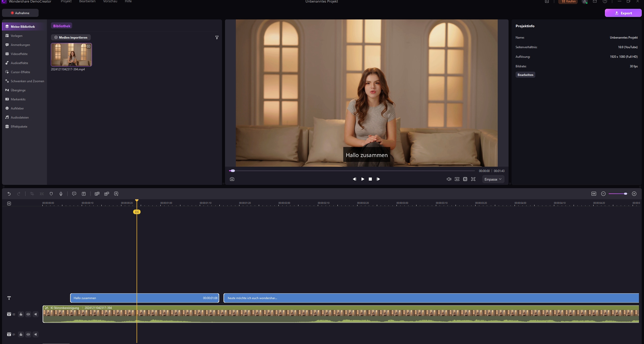Start voiceover with the microphone icon
Viewport: 644px width, 344px height.
click(61, 194)
